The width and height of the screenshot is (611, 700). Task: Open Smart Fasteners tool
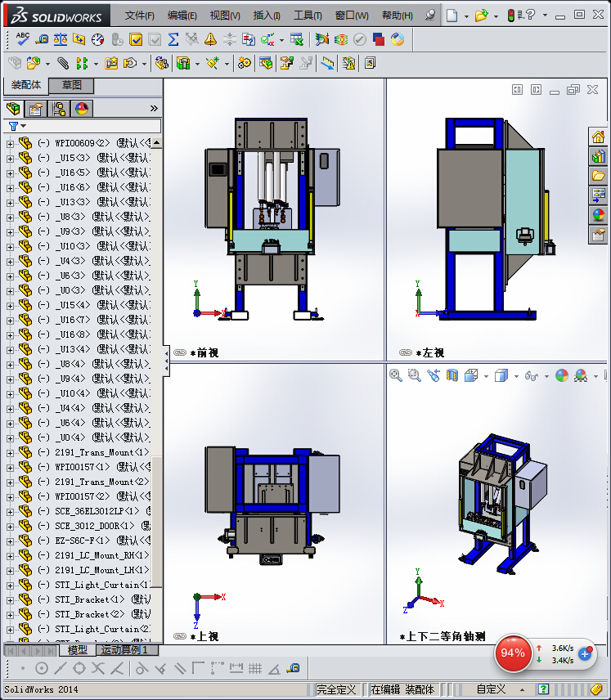point(111,64)
